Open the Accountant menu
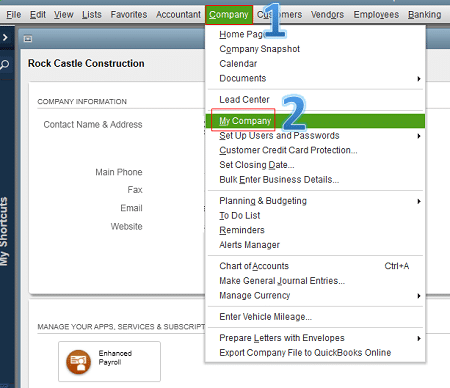The width and height of the screenshot is (450, 388). 178,15
